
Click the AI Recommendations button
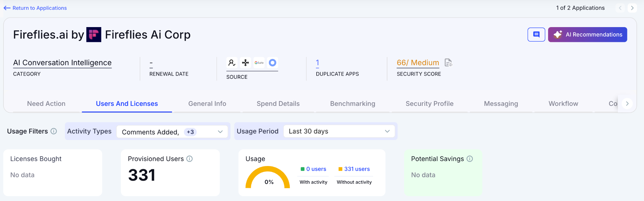[587, 34]
